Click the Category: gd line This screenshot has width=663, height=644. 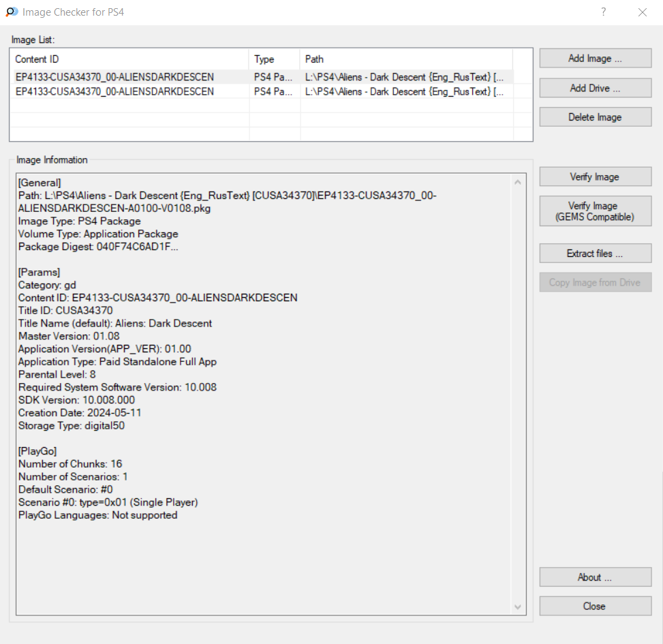point(47,285)
